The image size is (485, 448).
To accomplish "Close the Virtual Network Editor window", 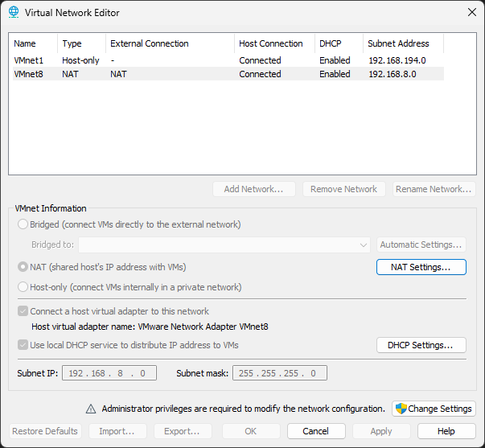I will 471,12.
